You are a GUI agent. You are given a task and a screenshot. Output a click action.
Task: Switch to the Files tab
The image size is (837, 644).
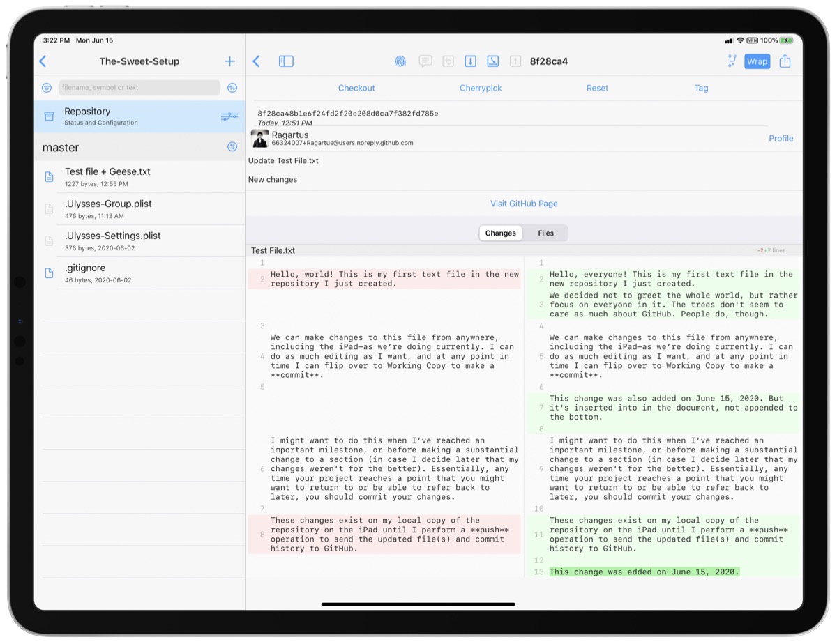tap(546, 233)
